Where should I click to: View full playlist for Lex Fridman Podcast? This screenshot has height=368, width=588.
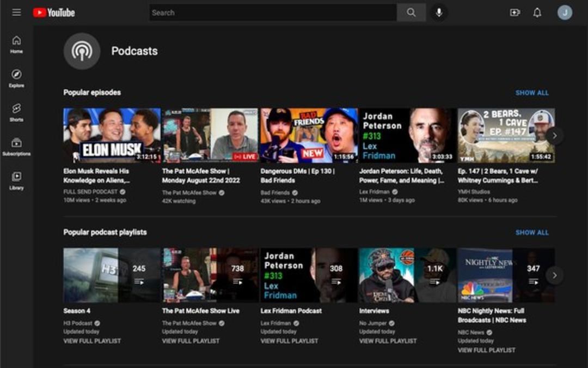(x=289, y=341)
